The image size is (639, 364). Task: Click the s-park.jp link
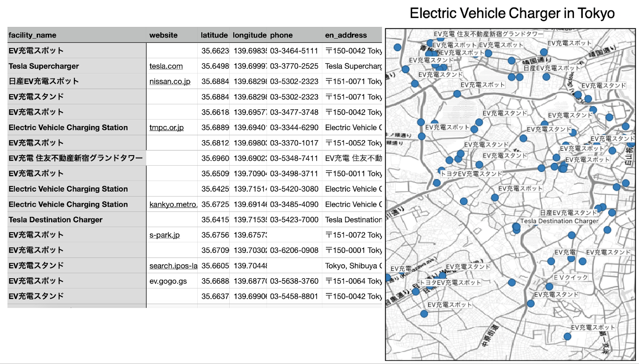point(165,235)
